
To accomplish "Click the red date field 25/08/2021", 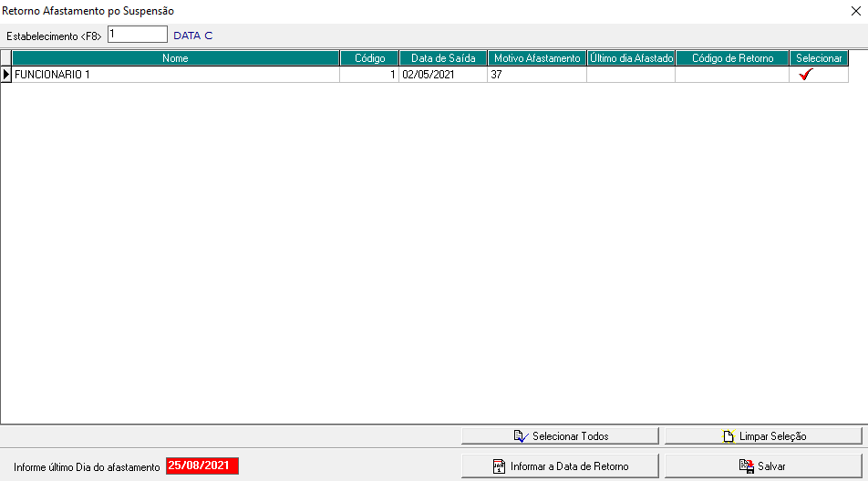I will coord(202,466).
